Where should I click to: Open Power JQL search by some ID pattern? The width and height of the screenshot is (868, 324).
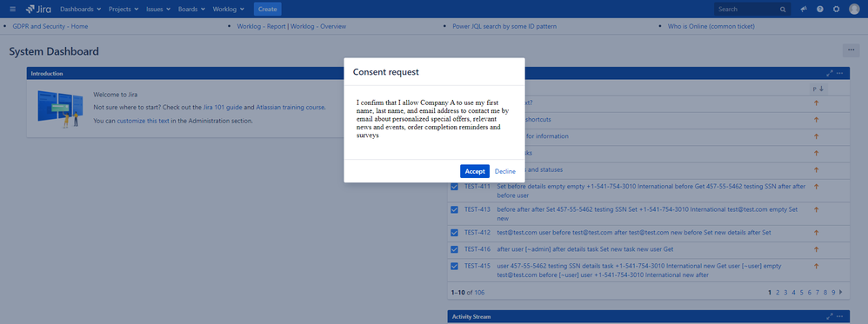[504, 26]
